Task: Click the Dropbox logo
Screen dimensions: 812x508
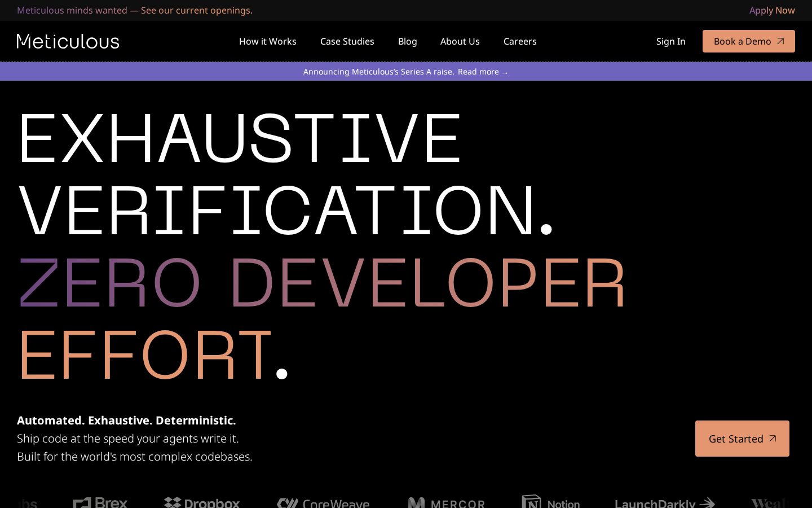Action: (x=202, y=502)
